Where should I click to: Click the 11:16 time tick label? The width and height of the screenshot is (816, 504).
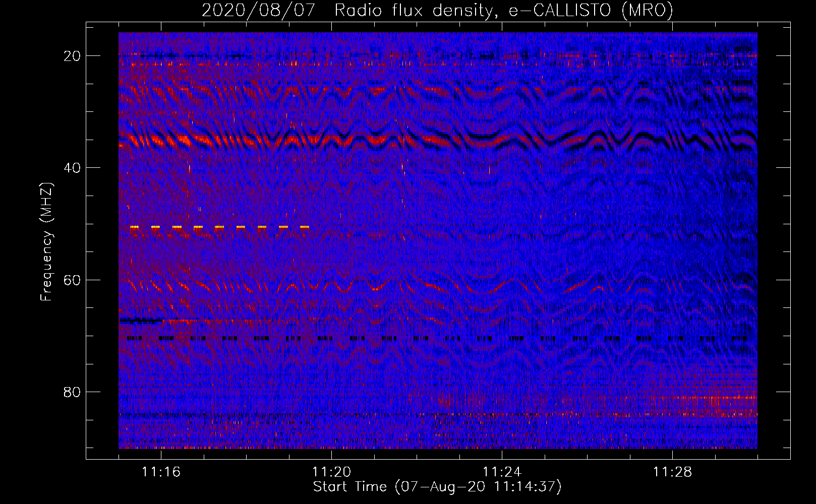point(161,472)
